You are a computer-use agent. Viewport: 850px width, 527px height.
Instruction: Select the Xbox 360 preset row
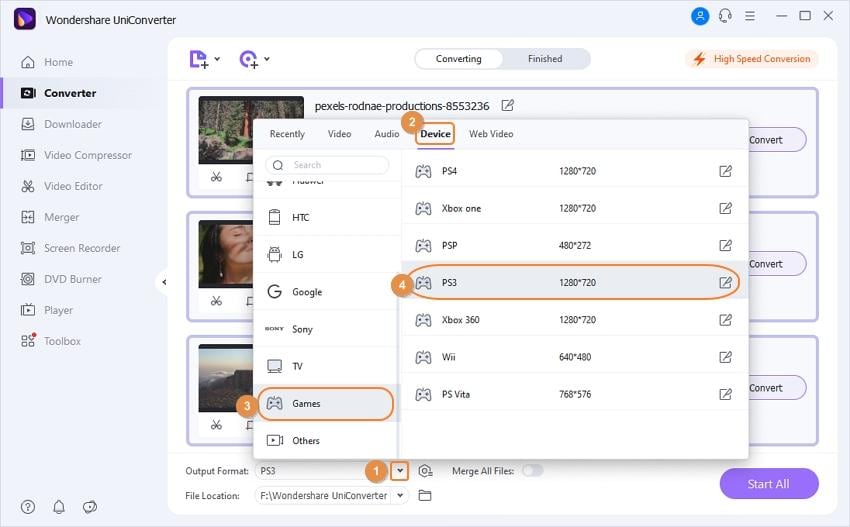(574, 320)
